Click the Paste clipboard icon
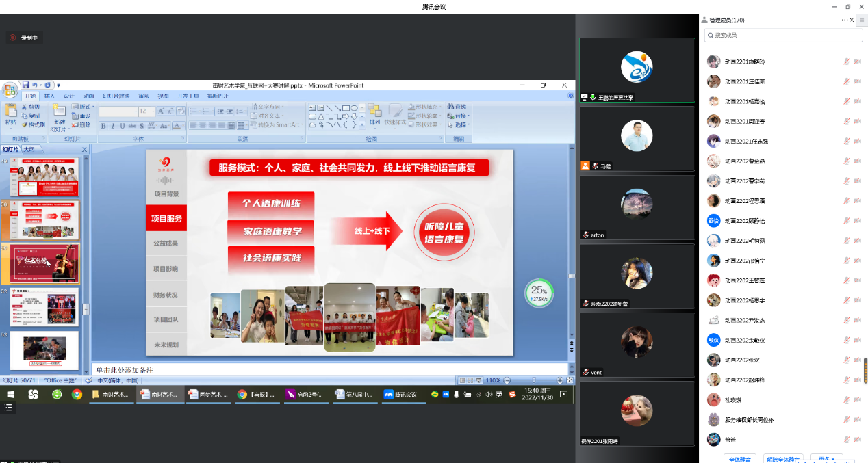The height and width of the screenshot is (463, 868). (10, 111)
